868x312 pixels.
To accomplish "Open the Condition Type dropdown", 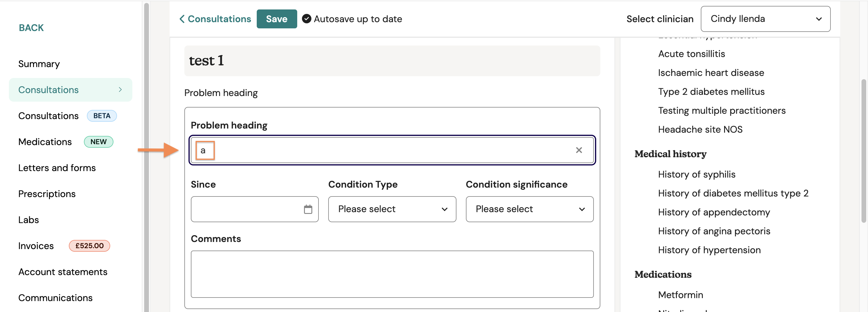I will coord(392,209).
